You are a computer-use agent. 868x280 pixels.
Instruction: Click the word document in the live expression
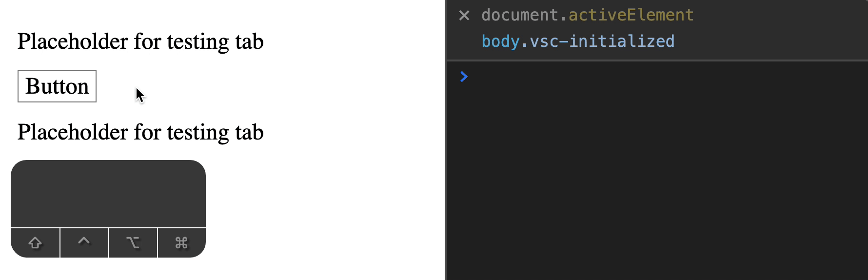point(519,15)
